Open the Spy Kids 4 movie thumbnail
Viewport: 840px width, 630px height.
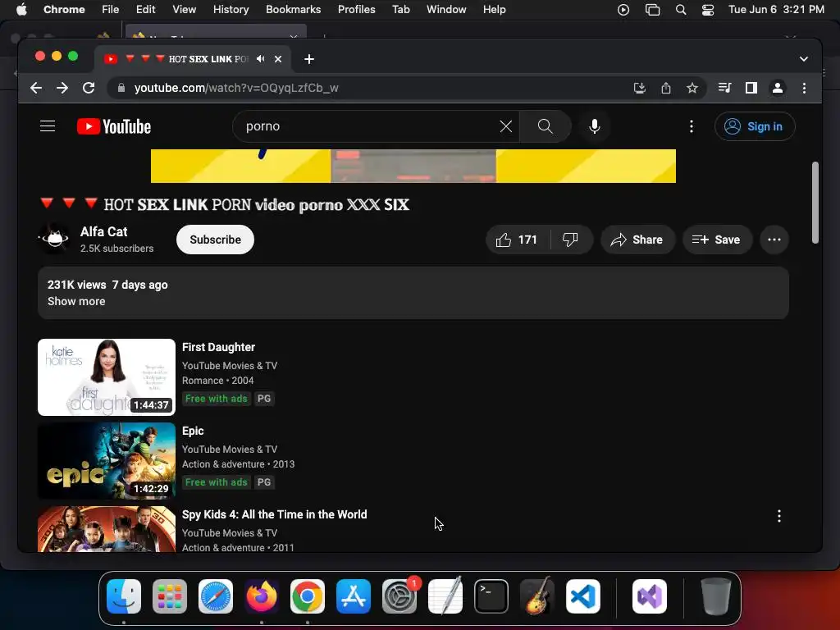point(107,529)
